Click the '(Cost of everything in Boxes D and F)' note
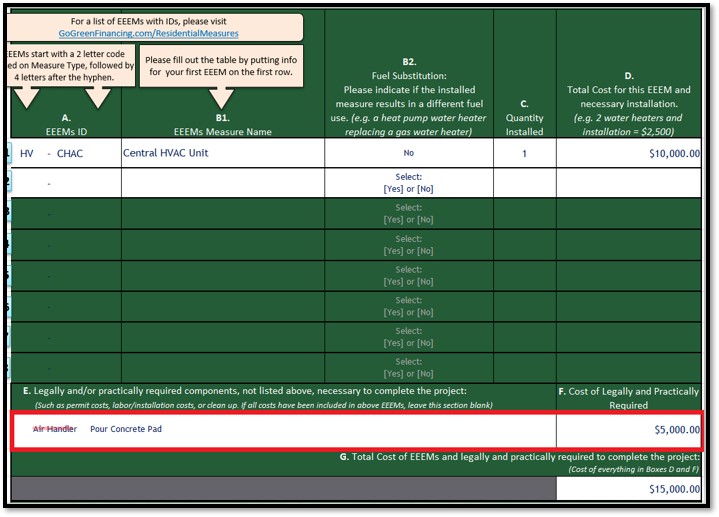This screenshot has width=719, height=517. [634, 469]
